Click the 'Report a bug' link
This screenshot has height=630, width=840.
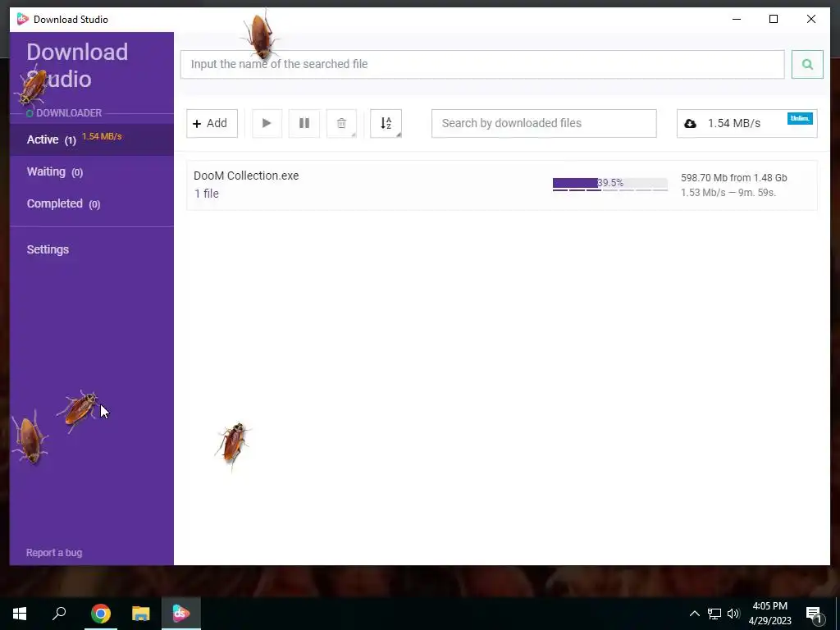[x=54, y=552]
